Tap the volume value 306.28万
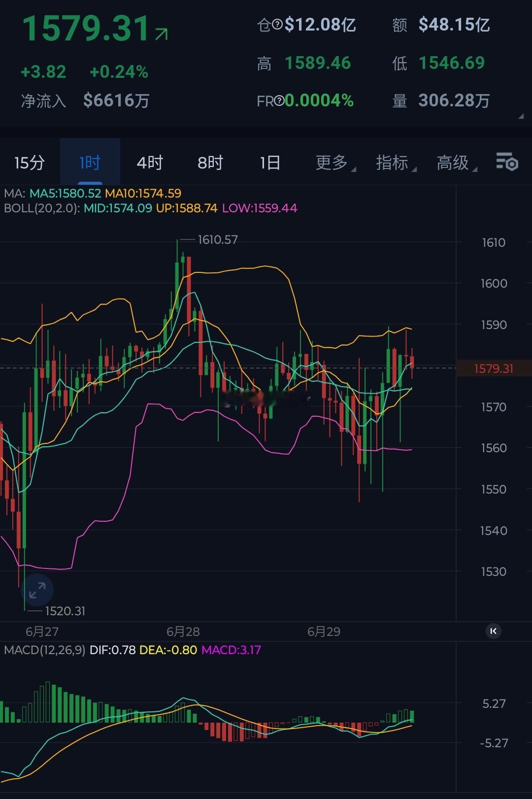 (454, 100)
